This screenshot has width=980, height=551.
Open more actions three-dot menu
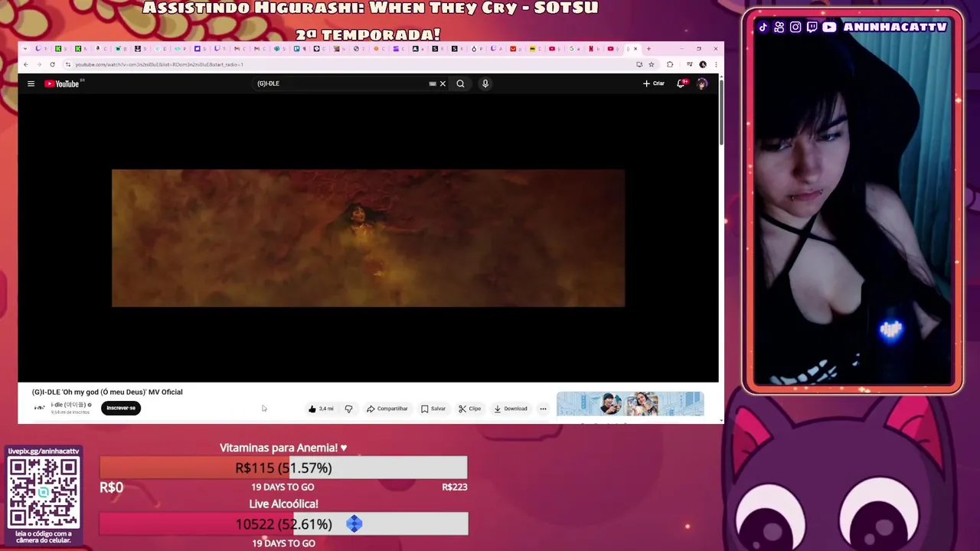coord(543,409)
